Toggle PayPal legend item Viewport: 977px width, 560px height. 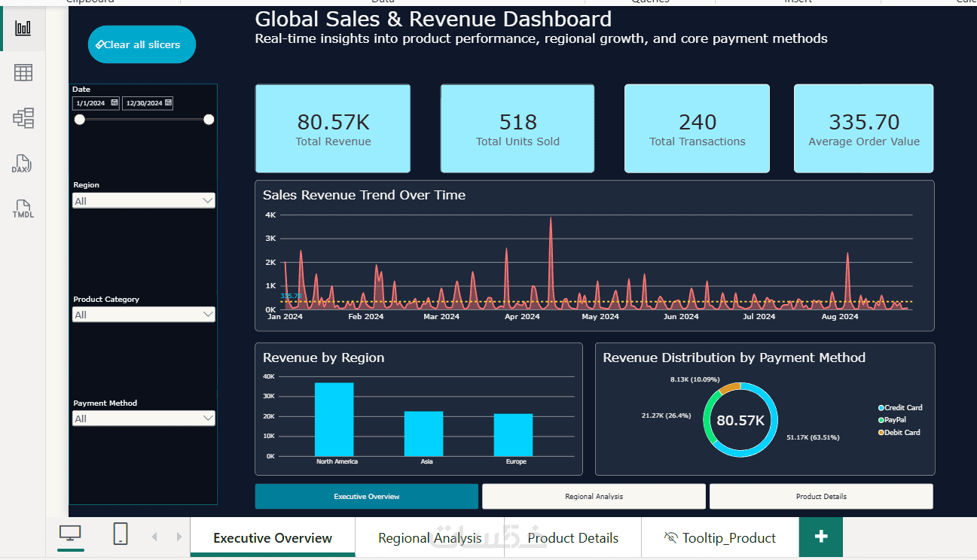click(892, 420)
